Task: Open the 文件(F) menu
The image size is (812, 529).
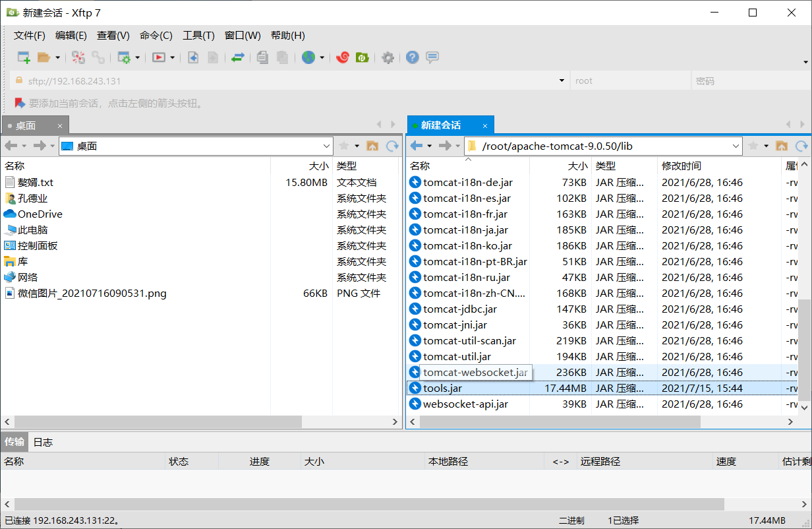Action: tap(30, 36)
